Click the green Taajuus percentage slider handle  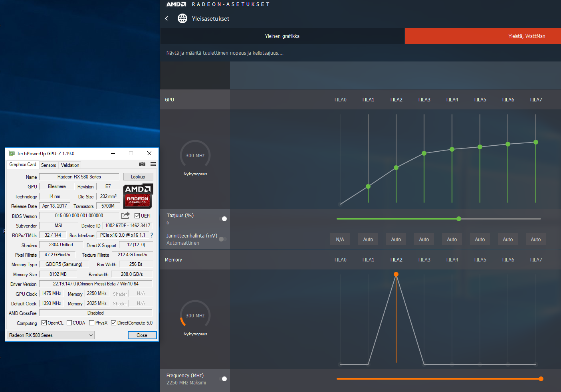tap(459, 219)
